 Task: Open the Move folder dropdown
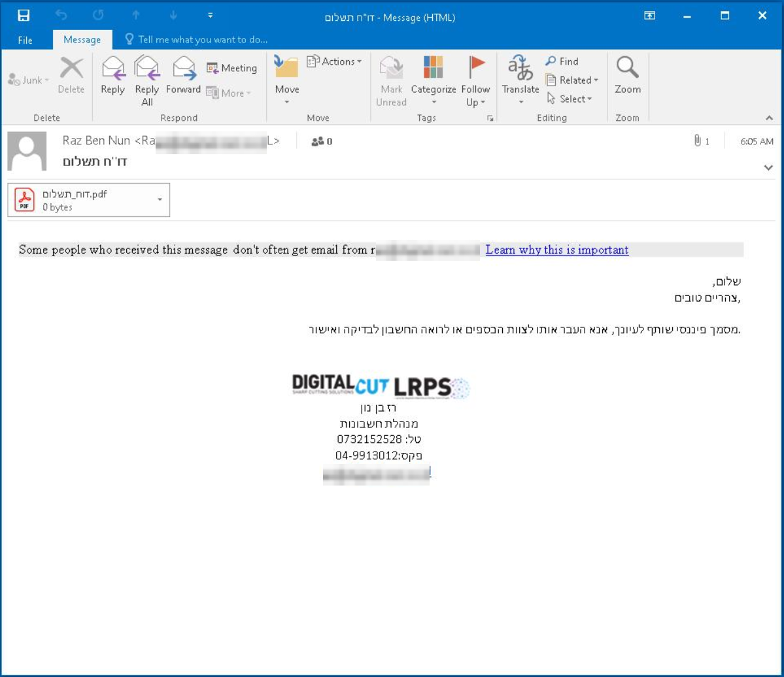click(x=287, y=80)
